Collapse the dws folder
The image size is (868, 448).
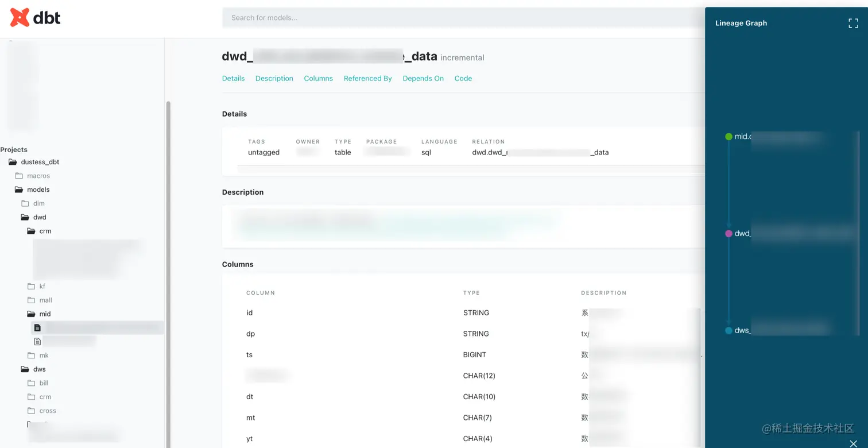coord(33,369)
